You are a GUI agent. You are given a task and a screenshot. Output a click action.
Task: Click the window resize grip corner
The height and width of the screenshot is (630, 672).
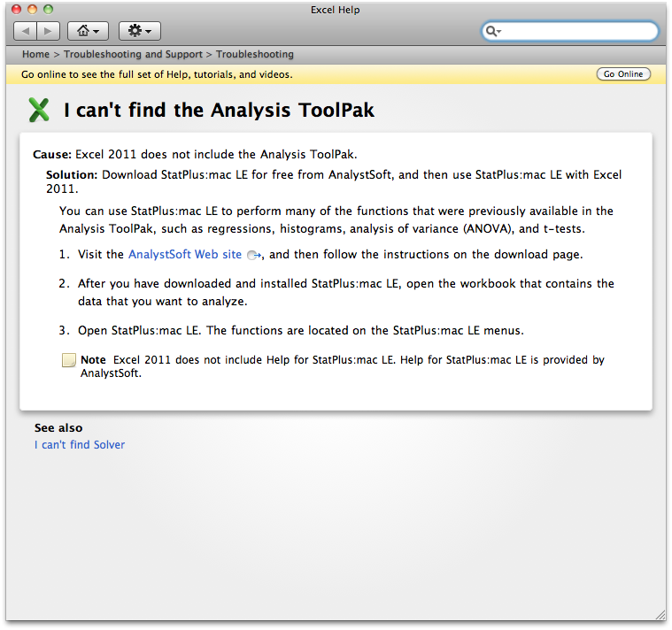tap(660, 615)
